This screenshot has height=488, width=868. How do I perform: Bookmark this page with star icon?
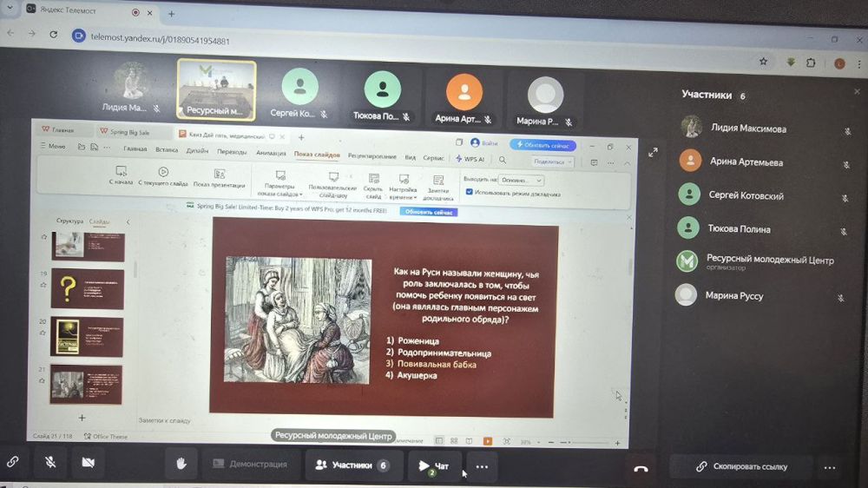[x=763, y=62]
